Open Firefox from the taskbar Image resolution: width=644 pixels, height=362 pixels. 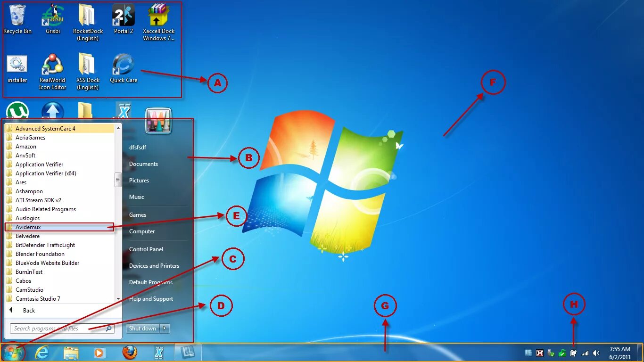pos(129,352)
